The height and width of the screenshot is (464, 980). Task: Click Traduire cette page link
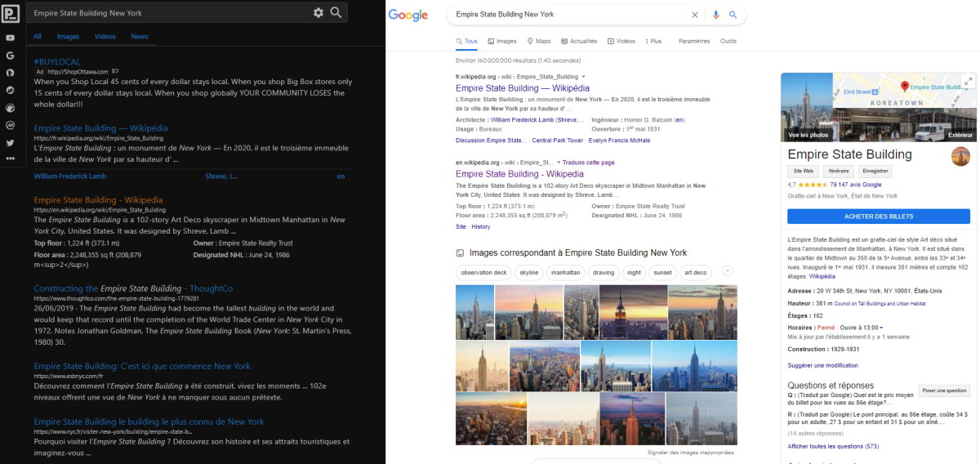pyautogui.click(x=589, y=163)
